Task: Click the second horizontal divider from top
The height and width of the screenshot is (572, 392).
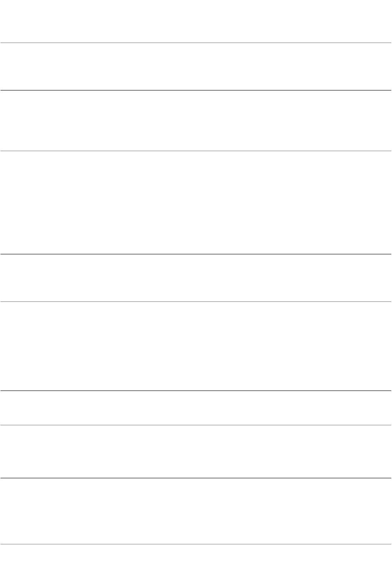Action: pos(196,90)
